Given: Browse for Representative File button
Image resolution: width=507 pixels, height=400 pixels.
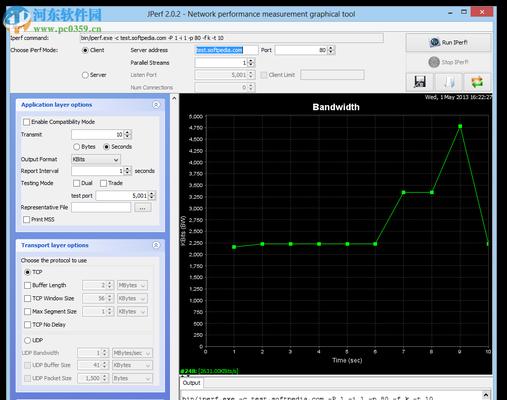Looking at the screenshot, I should tap(143, 208).
